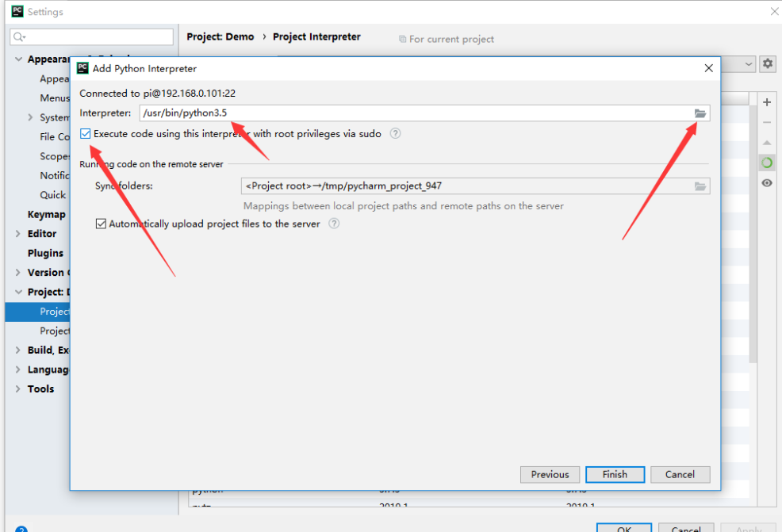The height and width of the screenshot is (532, 782).
Task: Open the Project Interpreter dropdown in Settings
Action: pyautogui.click(x=749, y=63)
